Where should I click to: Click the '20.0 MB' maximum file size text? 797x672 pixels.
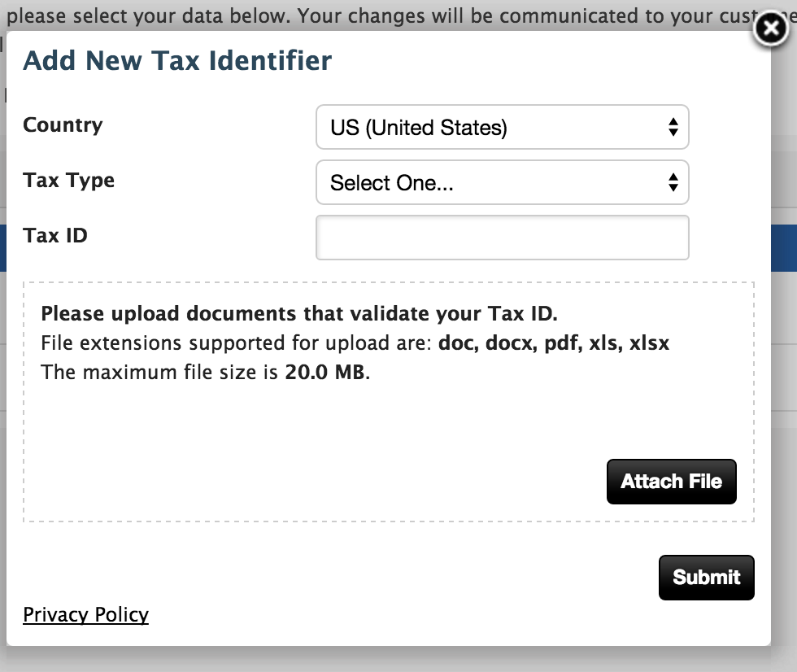click(x=325, y=373)
